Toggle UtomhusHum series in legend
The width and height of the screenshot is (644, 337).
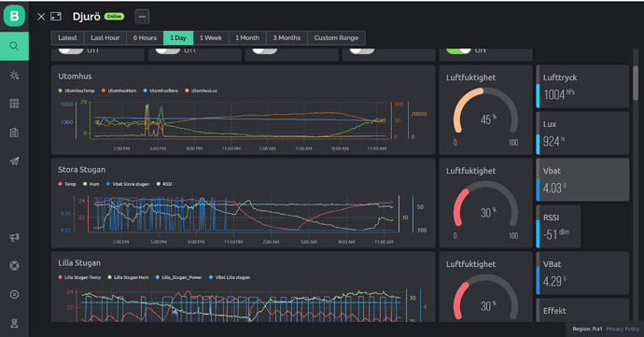coord(119,91)
